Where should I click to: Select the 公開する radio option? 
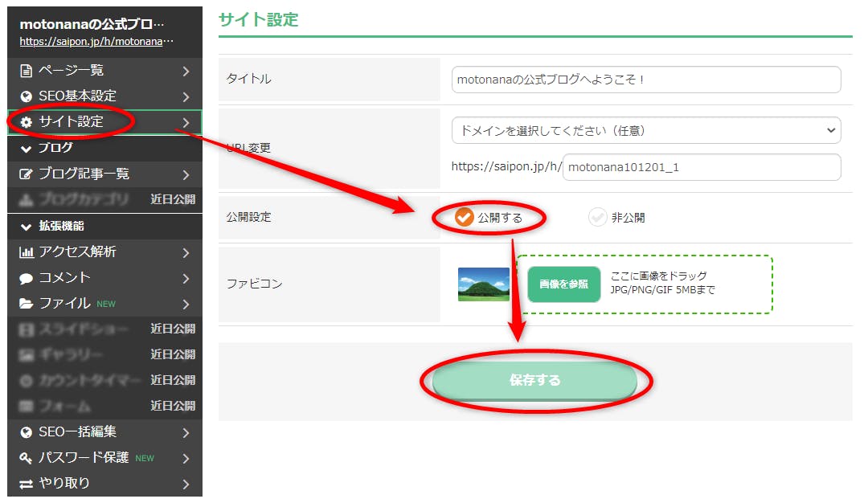[x=465, y=217]
